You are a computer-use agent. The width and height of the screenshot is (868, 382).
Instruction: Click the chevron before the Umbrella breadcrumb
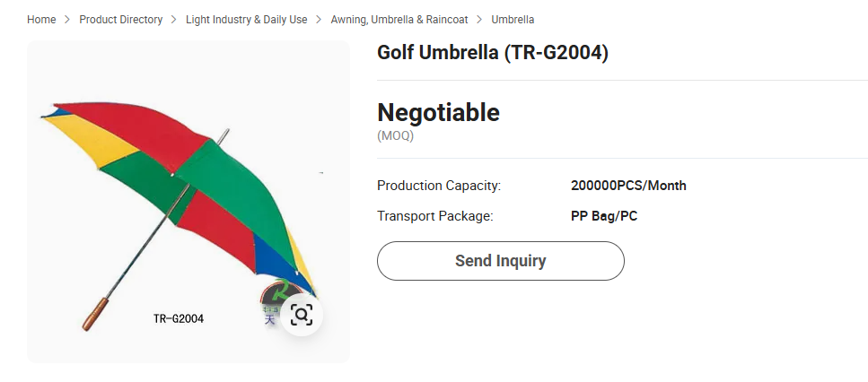(x=479, y=20)
